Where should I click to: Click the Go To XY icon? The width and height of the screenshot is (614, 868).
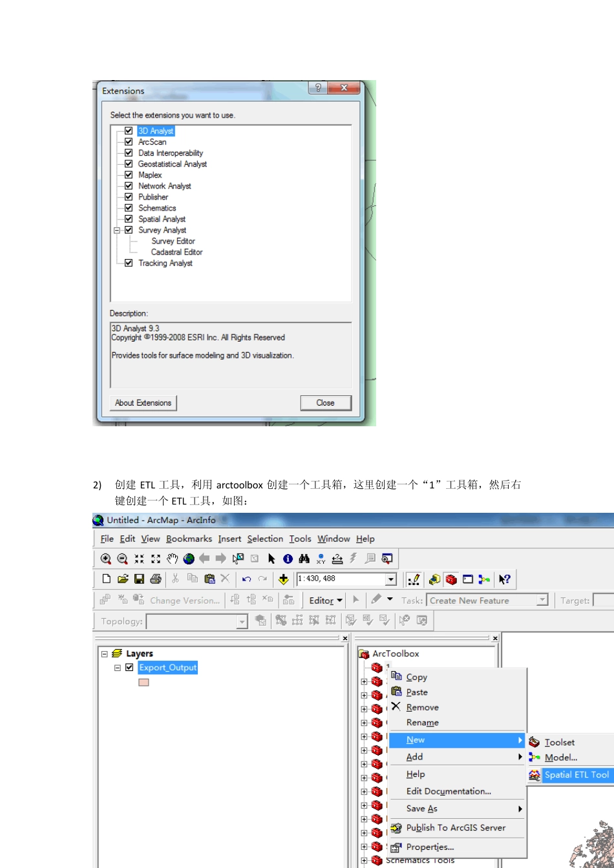(321, 559)
